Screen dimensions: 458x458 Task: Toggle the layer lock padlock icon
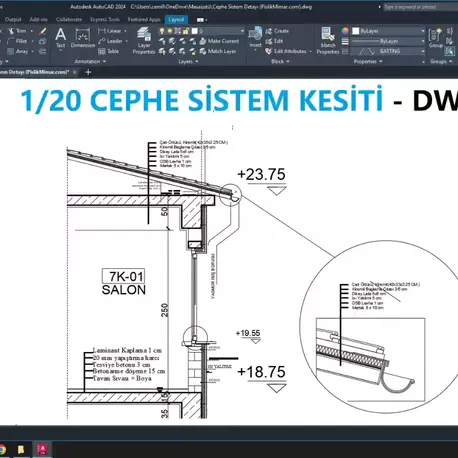(x=186, y=31)
